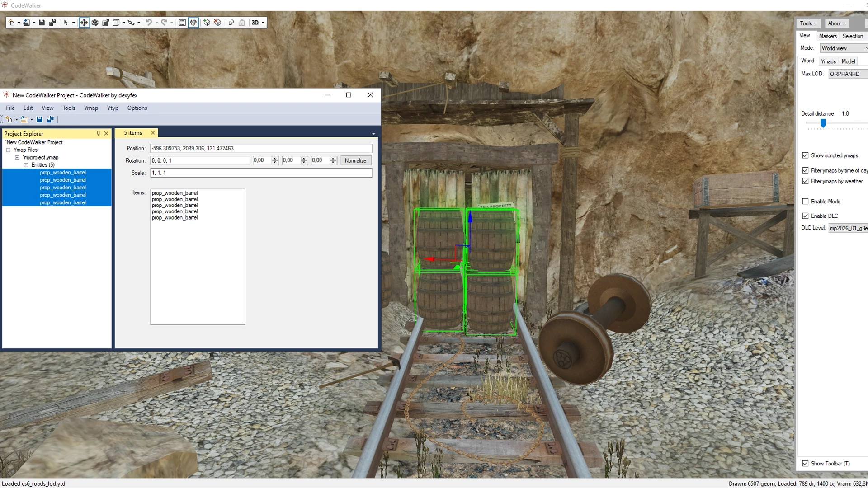Adjust the Detail distance slider handle
The image size is (868, 488).
pos(823,123)
